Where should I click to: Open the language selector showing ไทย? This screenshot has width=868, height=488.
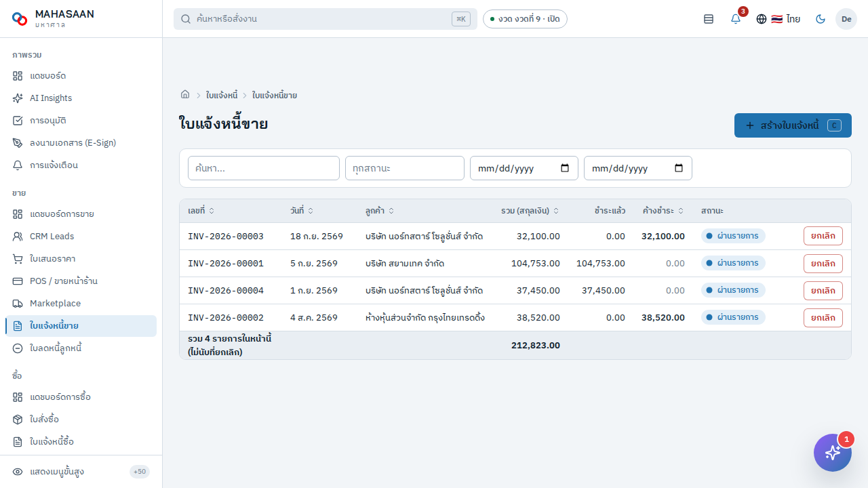pyautogui.click(x=778, y=19)
